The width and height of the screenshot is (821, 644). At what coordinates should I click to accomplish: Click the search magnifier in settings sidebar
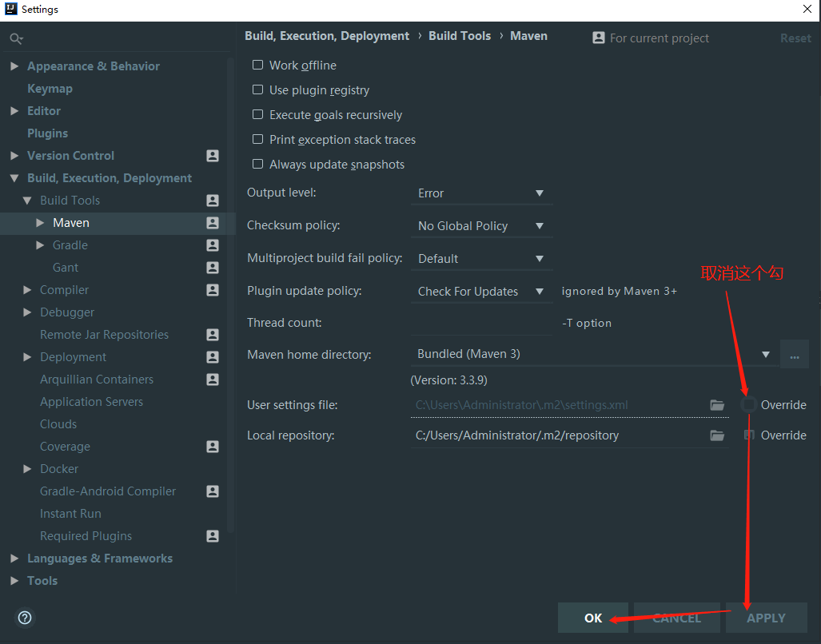point(16,38)
